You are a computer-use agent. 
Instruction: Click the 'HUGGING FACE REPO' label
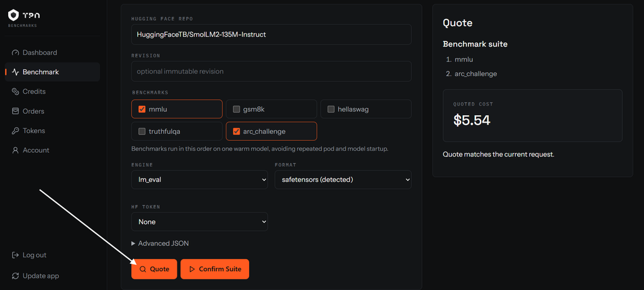pos(162,19)
